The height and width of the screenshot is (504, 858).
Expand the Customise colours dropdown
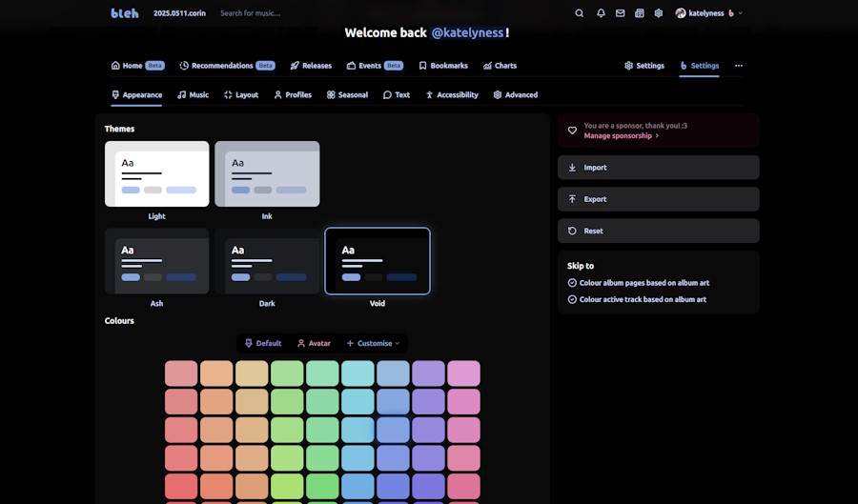(x=373, y=343)
